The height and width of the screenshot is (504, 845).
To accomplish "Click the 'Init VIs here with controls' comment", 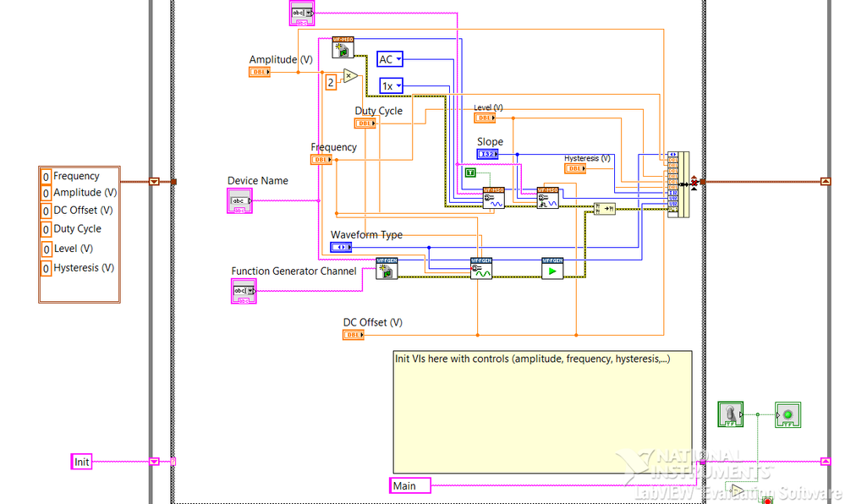I will pos(543,413).
